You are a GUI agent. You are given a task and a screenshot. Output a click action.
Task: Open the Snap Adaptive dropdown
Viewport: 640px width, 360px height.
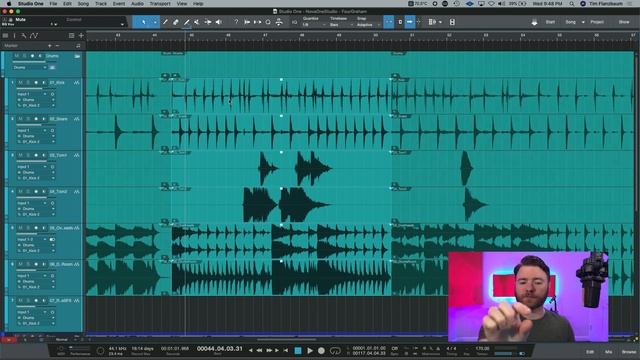click(x=368, y=25)
